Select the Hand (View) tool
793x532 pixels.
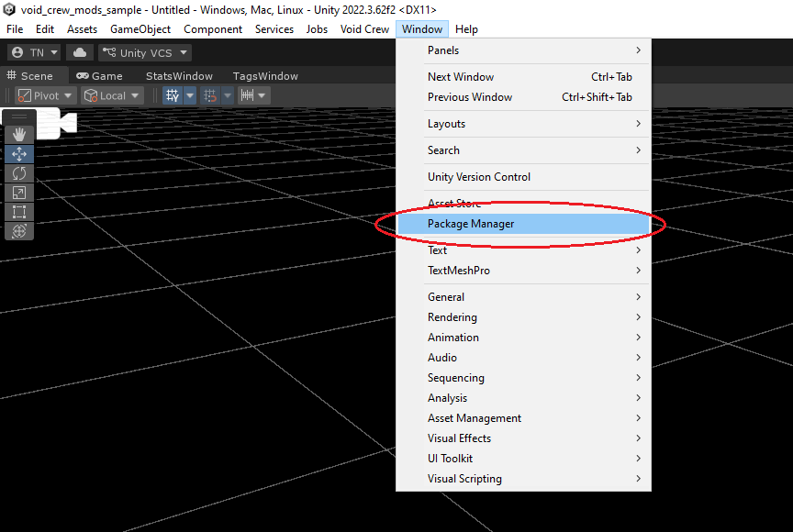click(19, 134)
